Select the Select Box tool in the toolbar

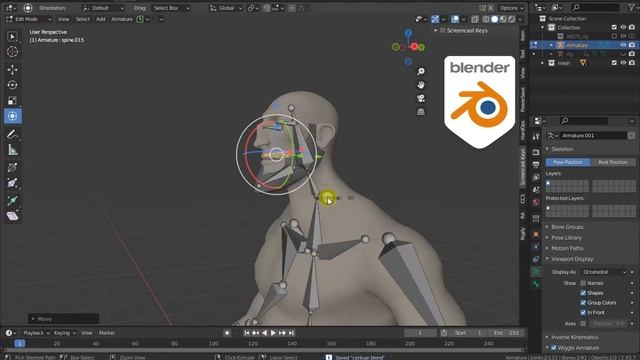(x=12, y=37)
